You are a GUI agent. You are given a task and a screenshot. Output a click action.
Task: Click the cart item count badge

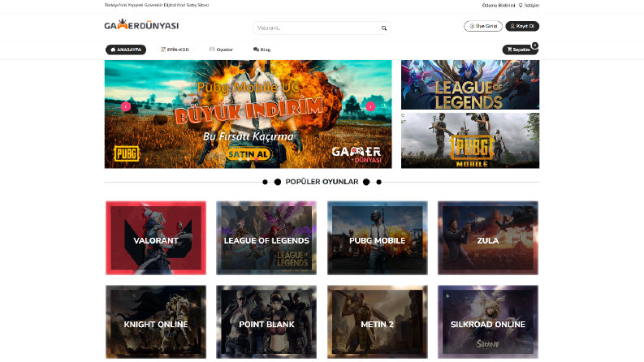(534, 45)
